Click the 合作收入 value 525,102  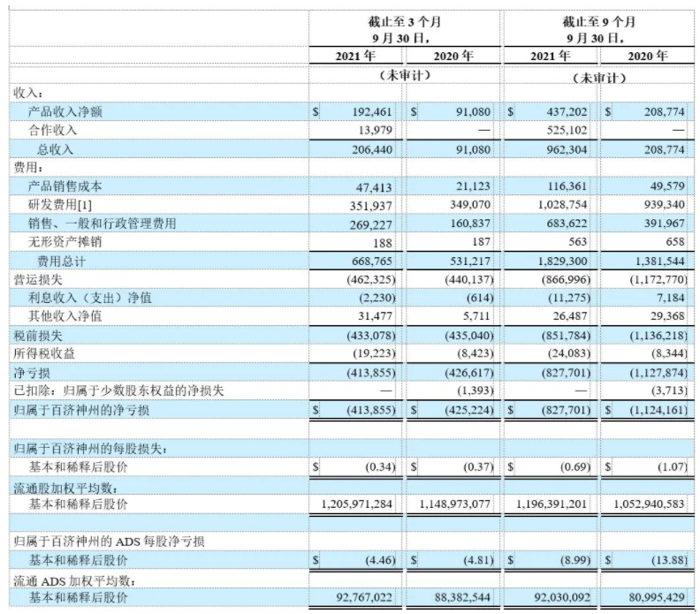pyautogui.click(x=567, y=130)
